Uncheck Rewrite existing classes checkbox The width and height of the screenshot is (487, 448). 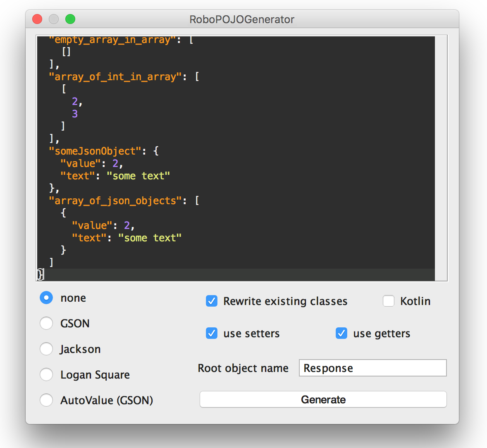point(212,301)
